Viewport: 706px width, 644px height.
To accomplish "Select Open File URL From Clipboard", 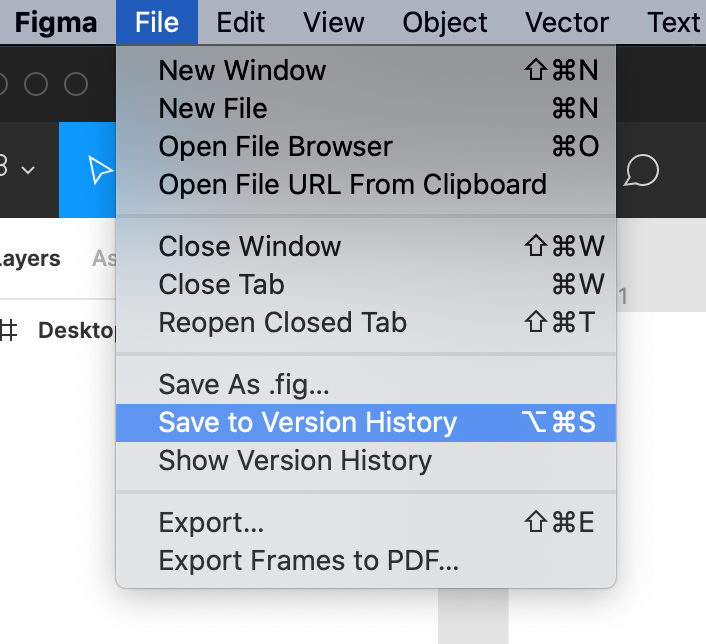I will click(x=352, y=184).
